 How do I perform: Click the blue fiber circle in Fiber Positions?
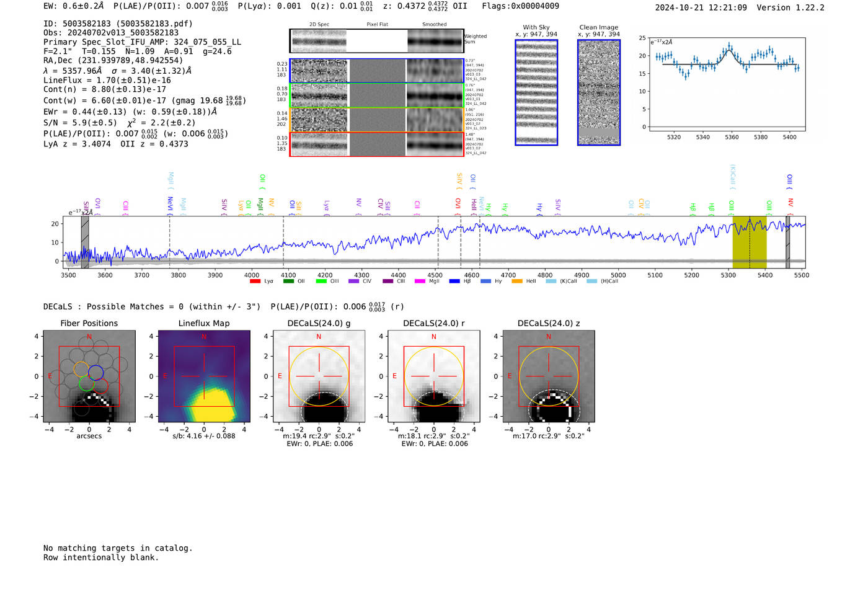(x=95, y=373)
